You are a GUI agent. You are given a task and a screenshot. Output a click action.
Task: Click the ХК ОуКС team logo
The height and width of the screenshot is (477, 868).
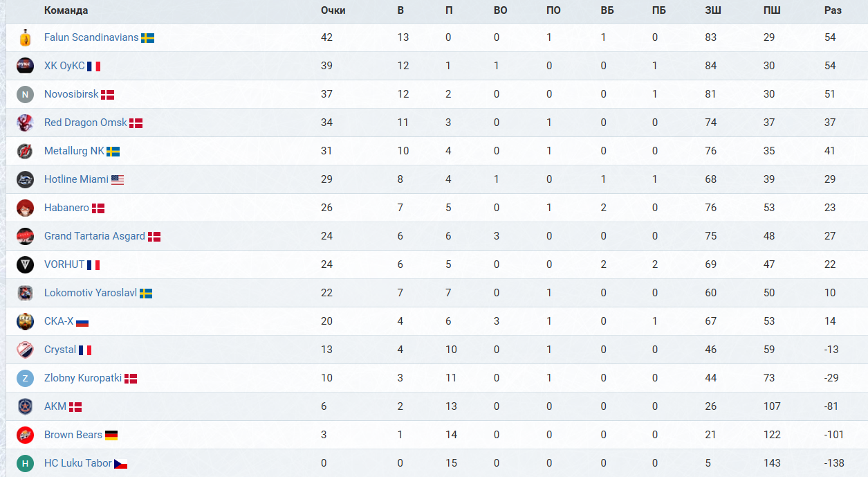(26, 66)
